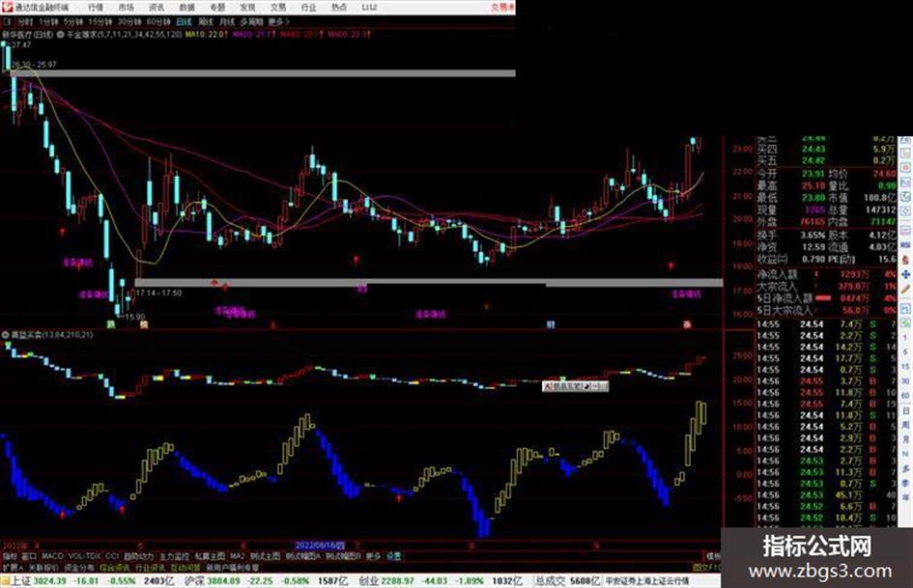Click the sidebar period shortcut '60'
This screenshot has width=913, height=588.
coord(905,396)
